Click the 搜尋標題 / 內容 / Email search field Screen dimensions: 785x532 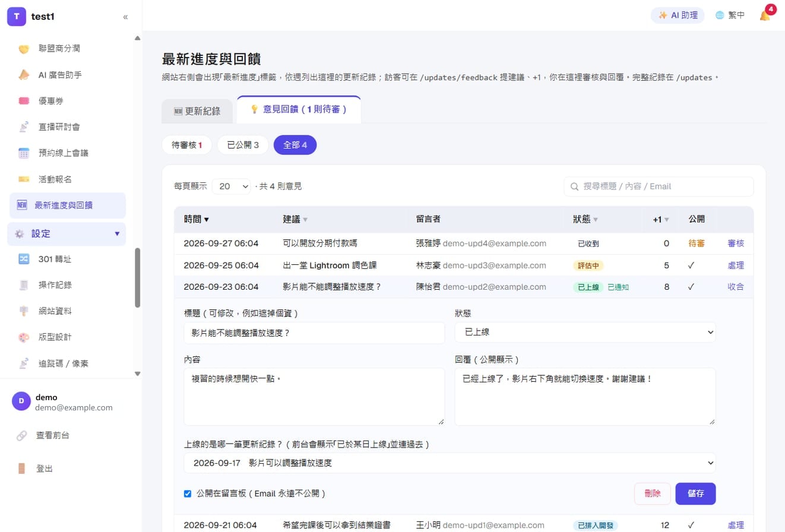(x=659, y=186)
